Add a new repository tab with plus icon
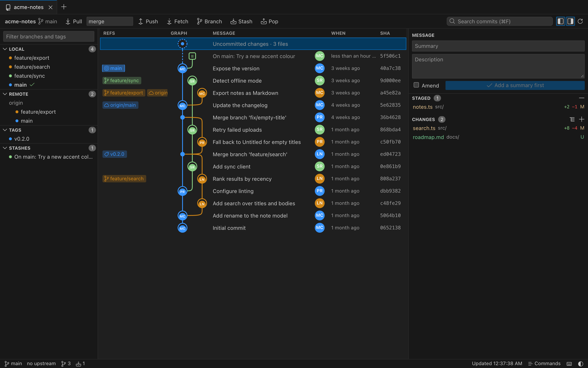 tap(64, 7)
